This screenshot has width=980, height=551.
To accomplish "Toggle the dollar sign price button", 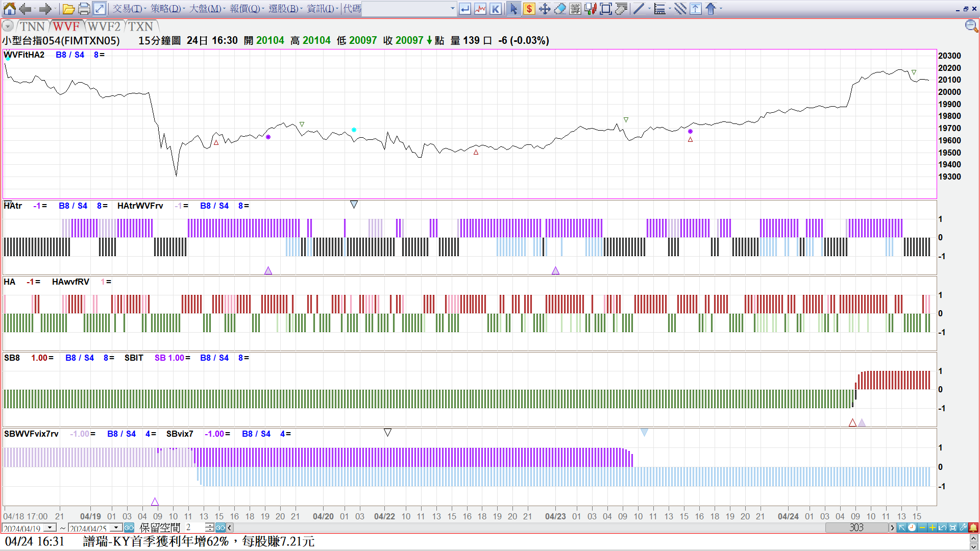I will pyautogui.click(x=529, y=9).
